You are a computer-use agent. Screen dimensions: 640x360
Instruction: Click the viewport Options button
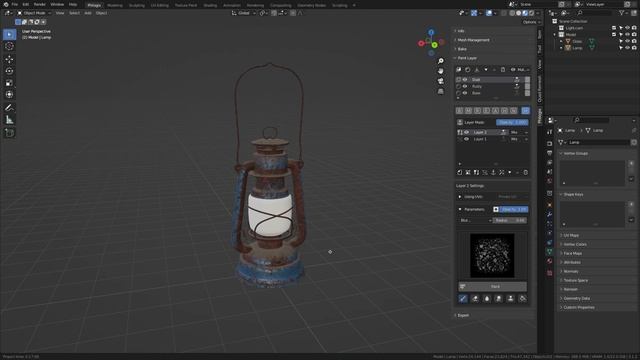(531, 22)
